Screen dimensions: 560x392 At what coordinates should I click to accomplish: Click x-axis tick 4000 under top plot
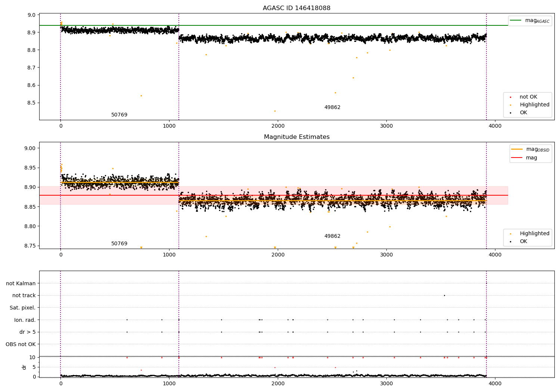(495, 126)
